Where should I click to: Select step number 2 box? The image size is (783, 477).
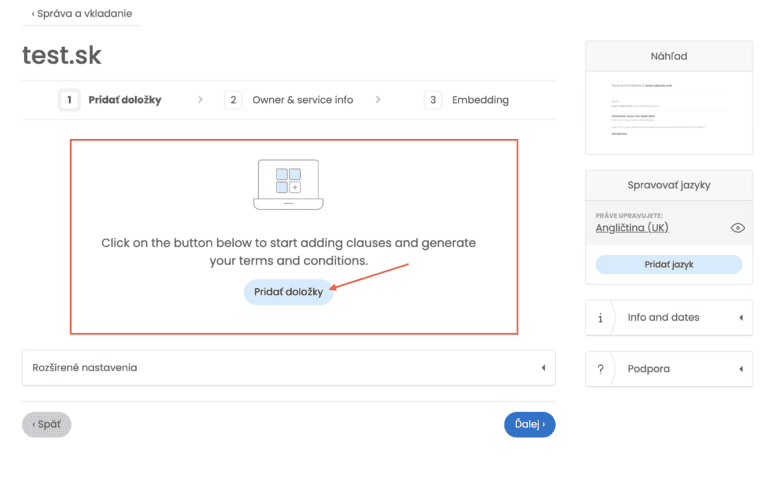point(233,100)
